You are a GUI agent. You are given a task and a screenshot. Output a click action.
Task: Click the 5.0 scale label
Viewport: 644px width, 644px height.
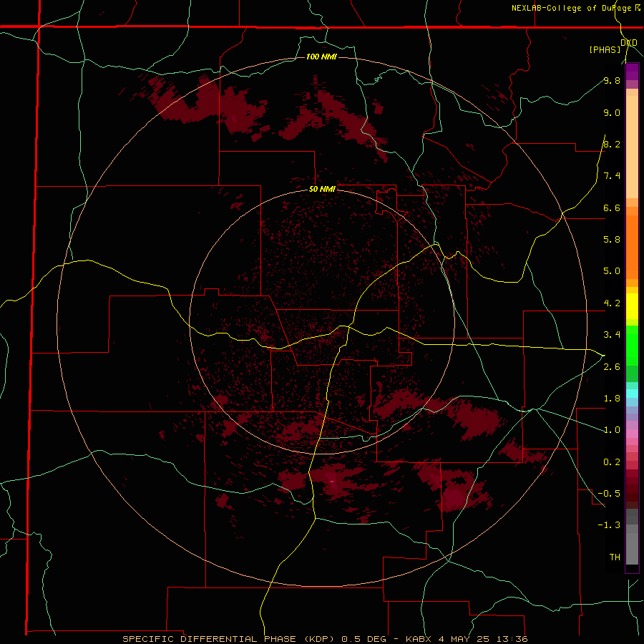[612, 271]
